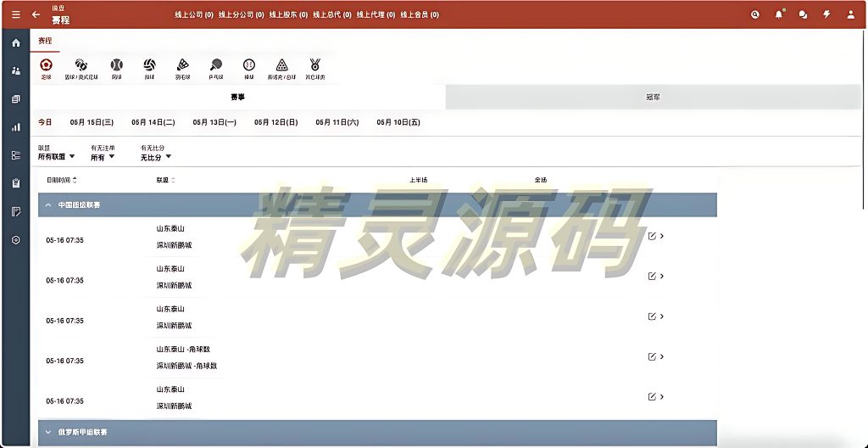
Task: Open the clipboard sidebar icon
Action: [15, 183]
